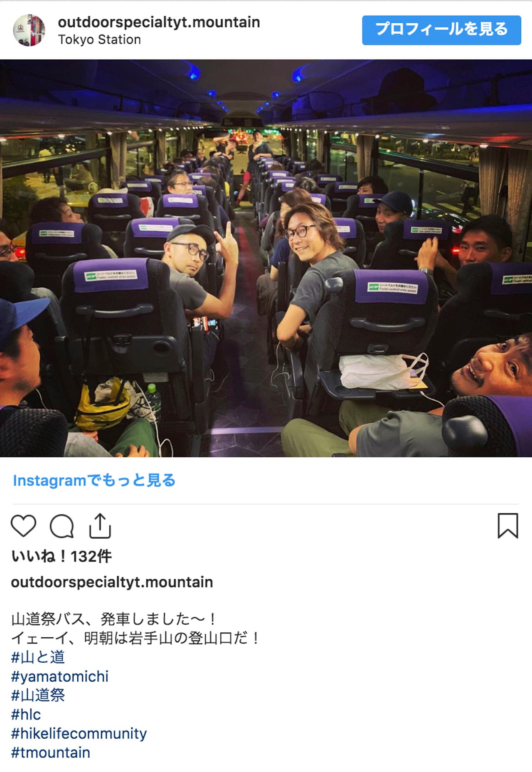Like the post with heart icon

[x=23, y=526]
